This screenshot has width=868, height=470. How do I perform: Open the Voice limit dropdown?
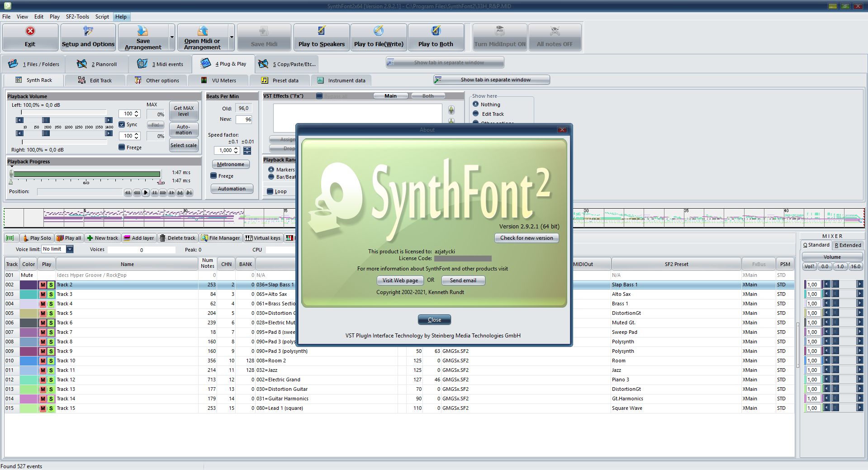click(70, 249)
